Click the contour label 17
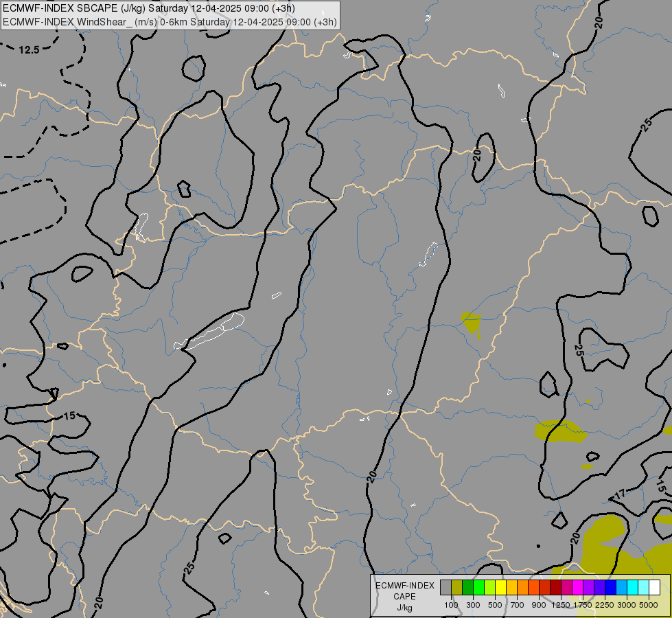Viewport: 672px width, 618px height. [620, 494]
